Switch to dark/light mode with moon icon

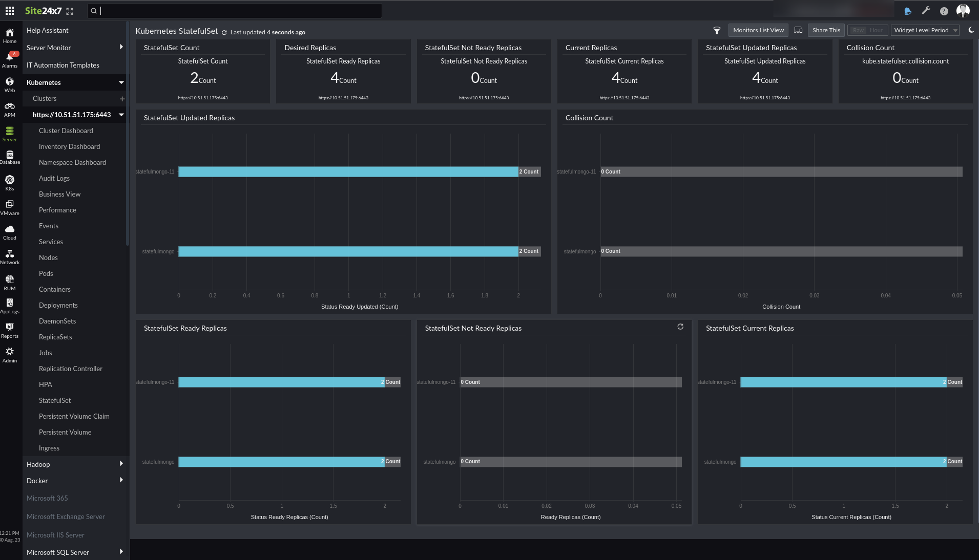tap(971, 30)
